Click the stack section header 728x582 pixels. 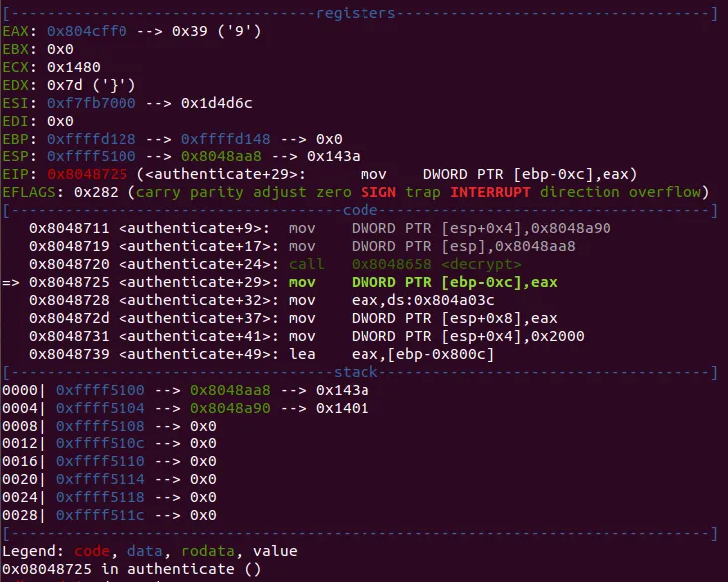pyautogui.click(x=356, y=372)
